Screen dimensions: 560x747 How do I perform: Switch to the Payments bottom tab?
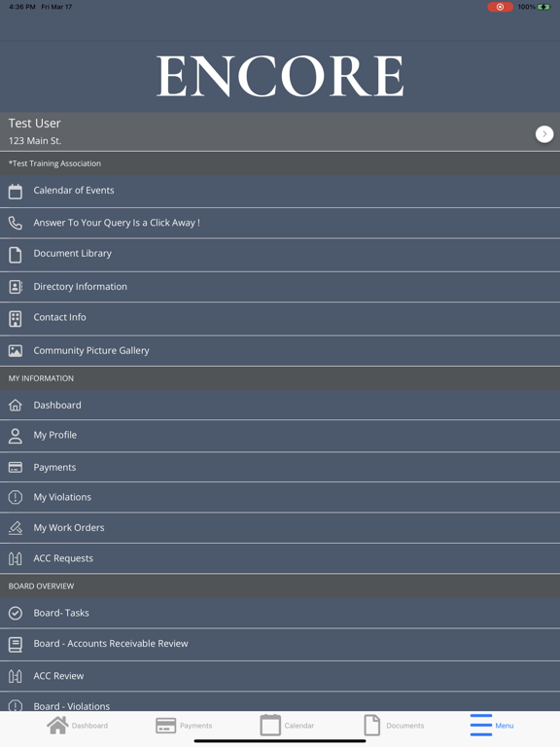click(184, 726)
